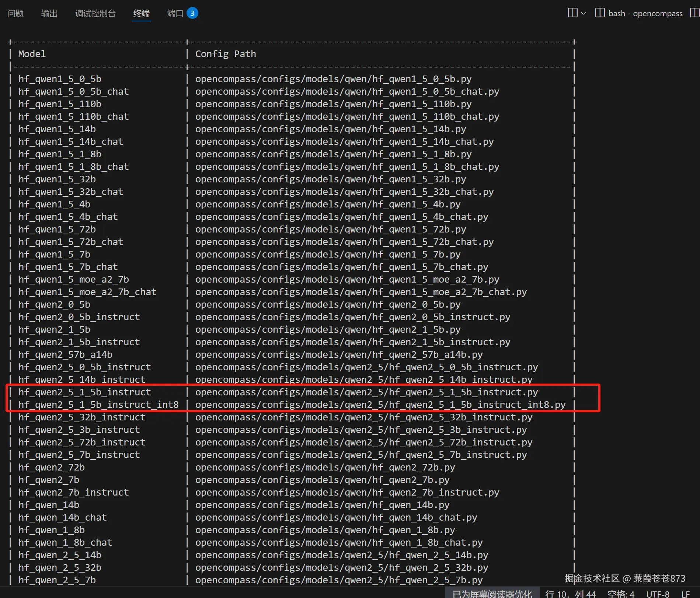Click the config path ending hf_qwen1_5_moe_a2_7b.py
This screenshot has height=598, width=700.
click(x=347, y=279)
